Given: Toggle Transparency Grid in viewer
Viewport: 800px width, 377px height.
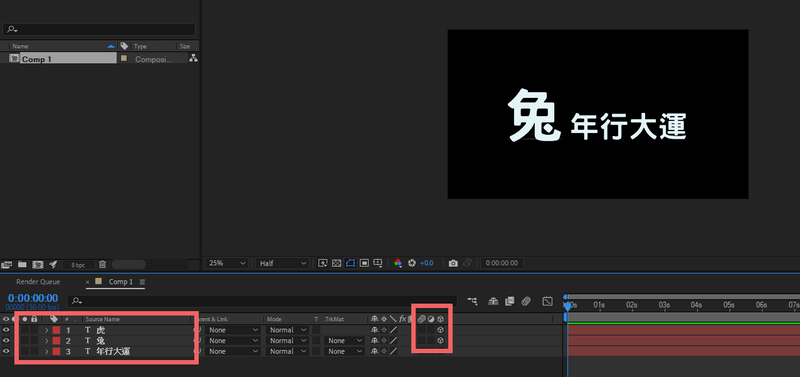Looking at the screenshot, I should (x=336, y=263).
